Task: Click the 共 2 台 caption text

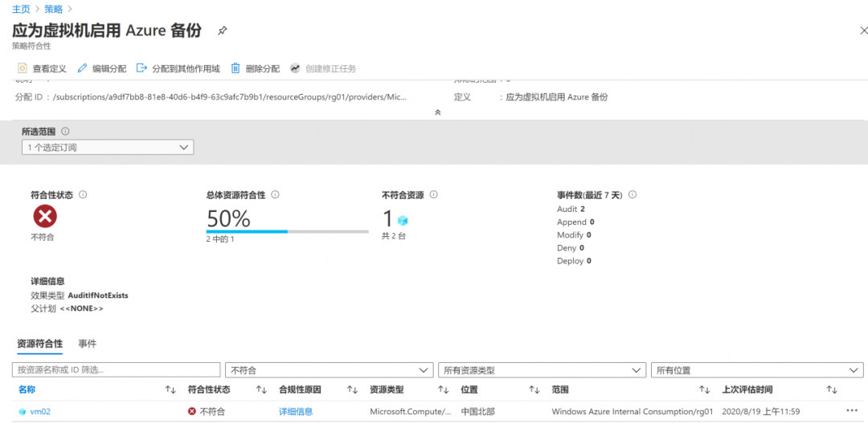Action: (x=394, y=237)
